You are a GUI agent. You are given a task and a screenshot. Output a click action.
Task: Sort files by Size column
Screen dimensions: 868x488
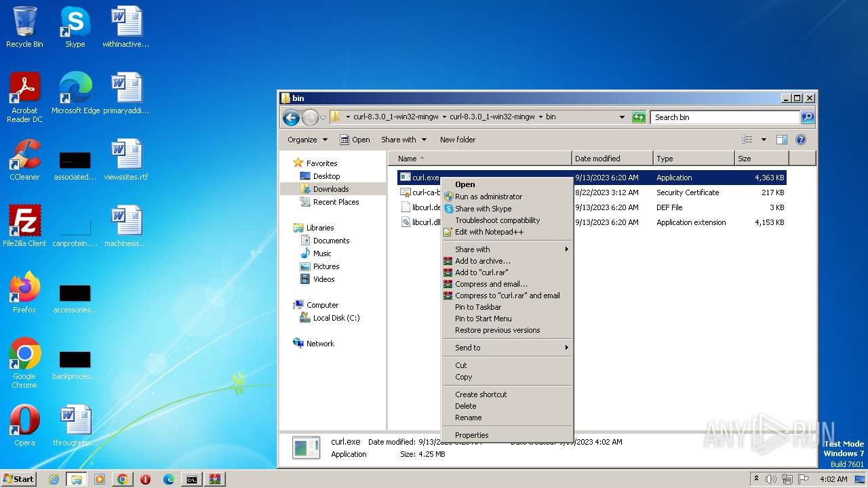pos(762,159)
